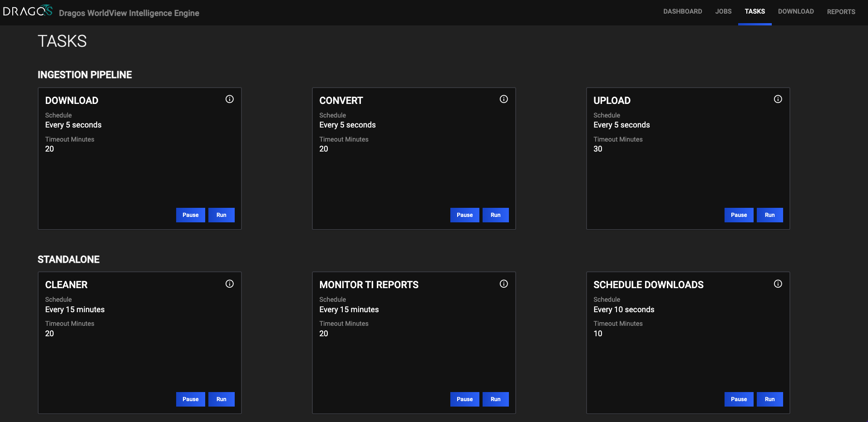The height and width of the screenshot is (422, 868).
Task: Pause the SCHEDULE DOWNLOADS task
Action: (x=739, y=399)
